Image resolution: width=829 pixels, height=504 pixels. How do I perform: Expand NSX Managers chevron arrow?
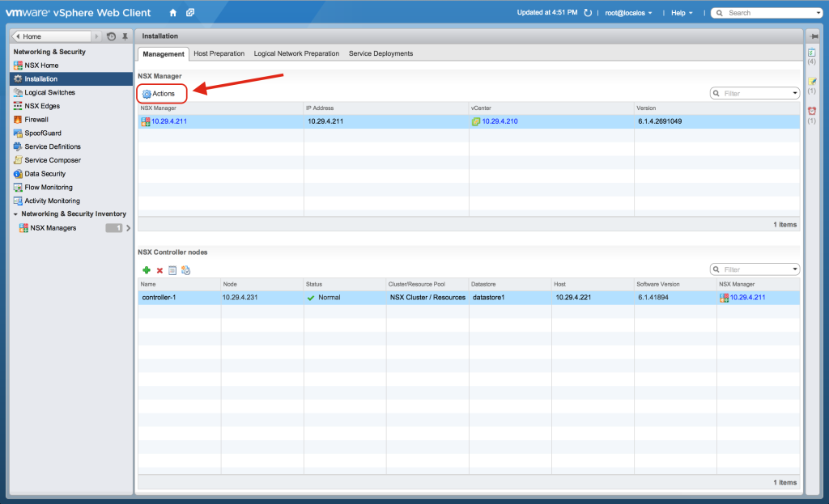point(128,228)
